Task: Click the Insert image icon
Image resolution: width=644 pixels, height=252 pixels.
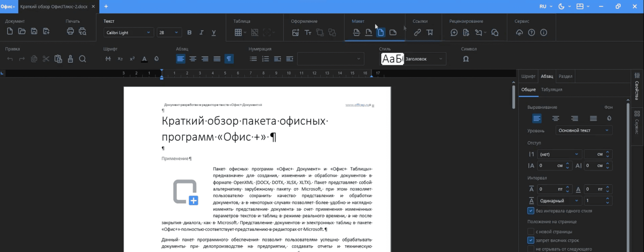Action: click(x=295, y=32)
